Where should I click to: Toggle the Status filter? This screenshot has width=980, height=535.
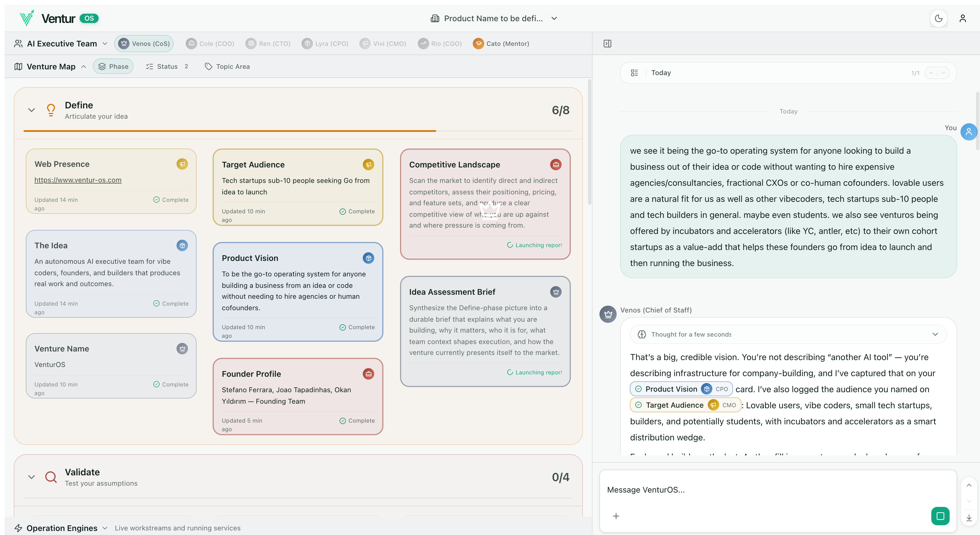click(167, 66)
